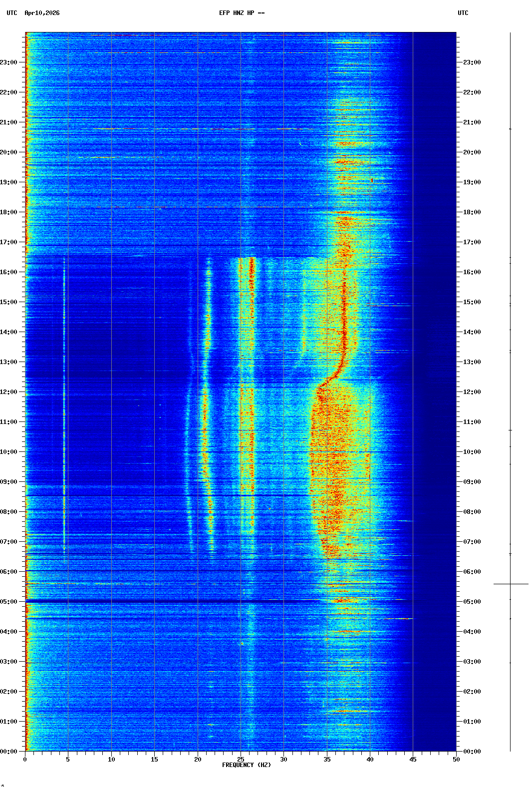Image resolution: width=532 pixels, height=791 pixels.
Task: Click the 50 tick label on frequency axis
Action: pyautogui.click(x=456, y=760)
